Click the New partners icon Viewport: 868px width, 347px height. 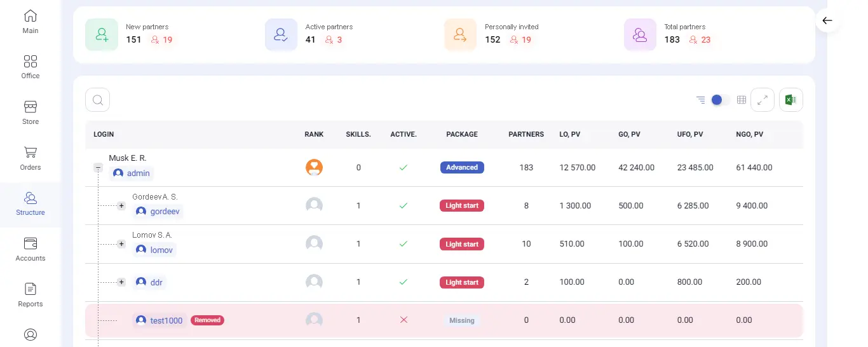point(102,35)
